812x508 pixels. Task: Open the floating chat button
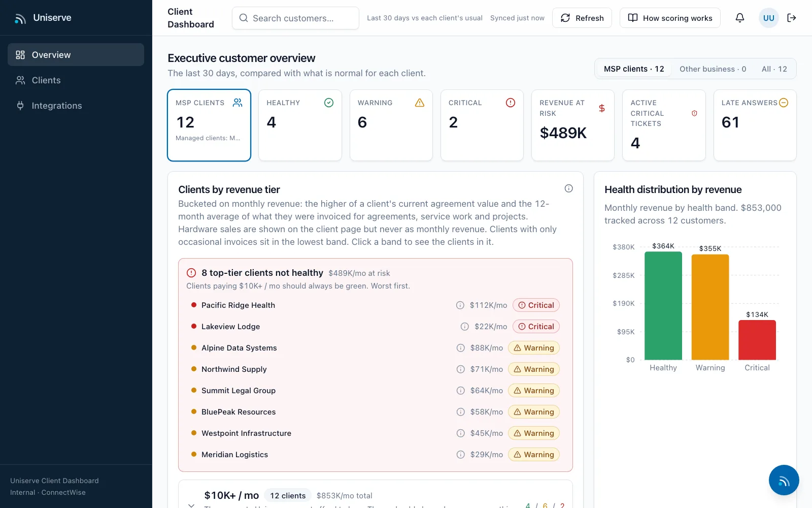(x=784, y=480)
